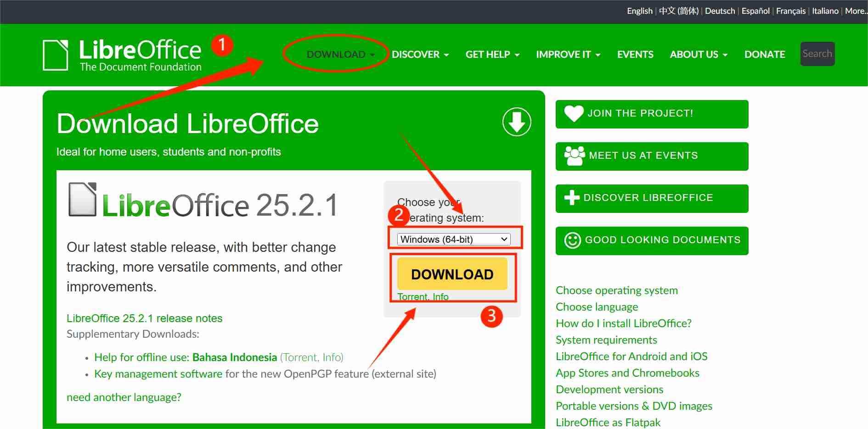Click the heart icon on Join The Project banner
Screen dimensions: 868x429
(x=573, y=113)
